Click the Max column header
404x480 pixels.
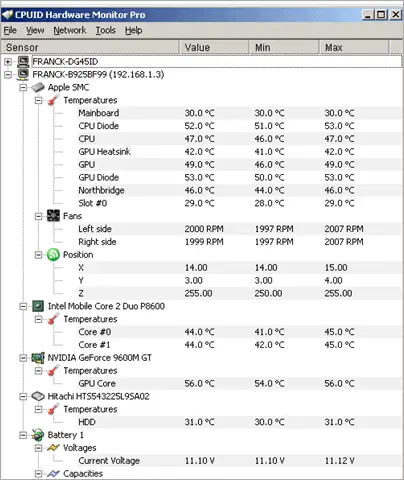(354, 47)
